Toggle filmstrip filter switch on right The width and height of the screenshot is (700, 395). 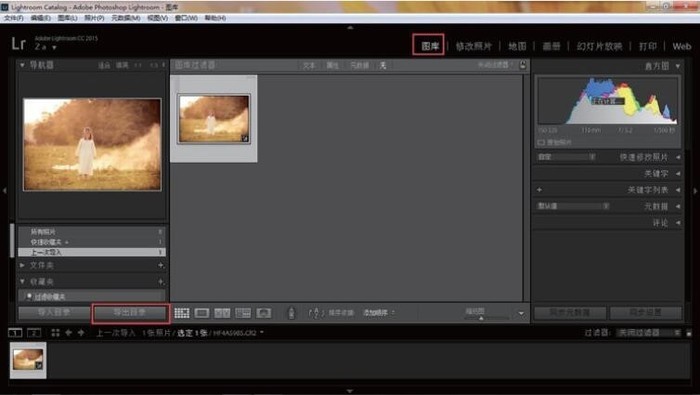tap(689, 333)
